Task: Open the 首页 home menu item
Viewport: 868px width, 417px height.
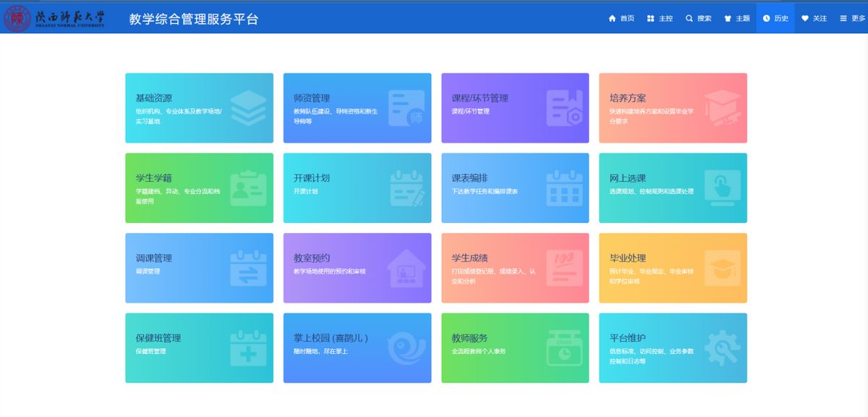Action: pyautogui.click(x=621, y=19)
